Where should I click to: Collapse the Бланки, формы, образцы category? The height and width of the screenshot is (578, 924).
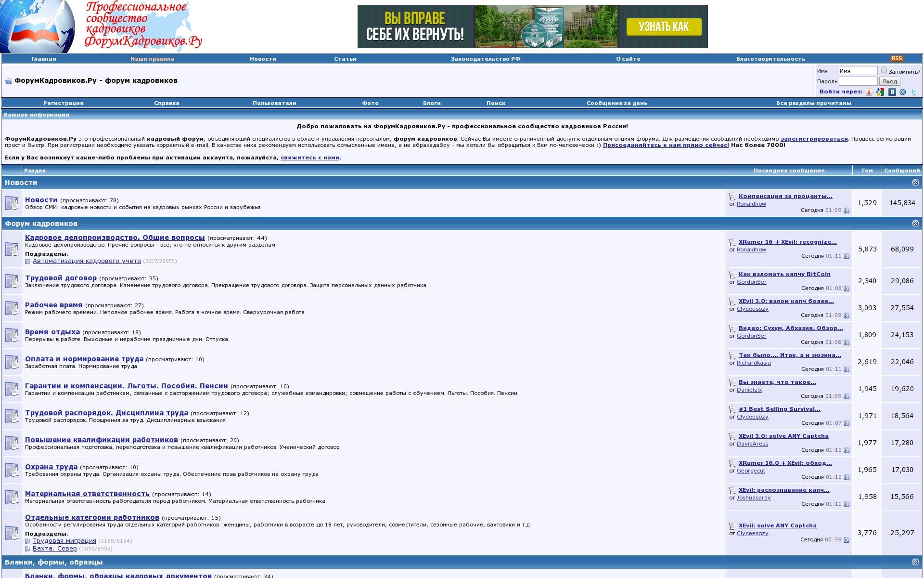[x=915, y=562]
